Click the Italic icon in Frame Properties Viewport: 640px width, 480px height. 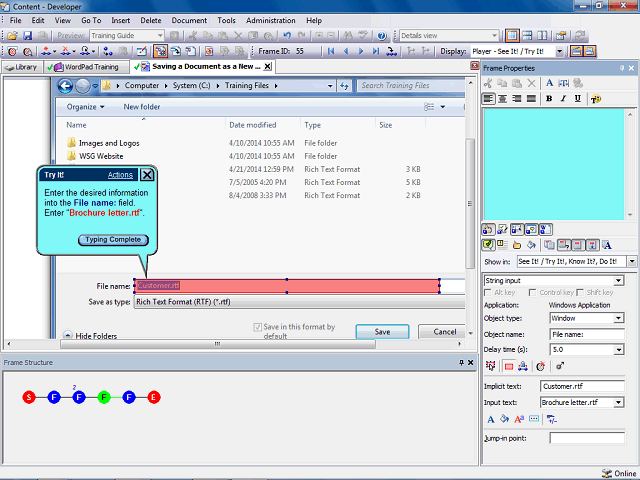pos(563,99)
